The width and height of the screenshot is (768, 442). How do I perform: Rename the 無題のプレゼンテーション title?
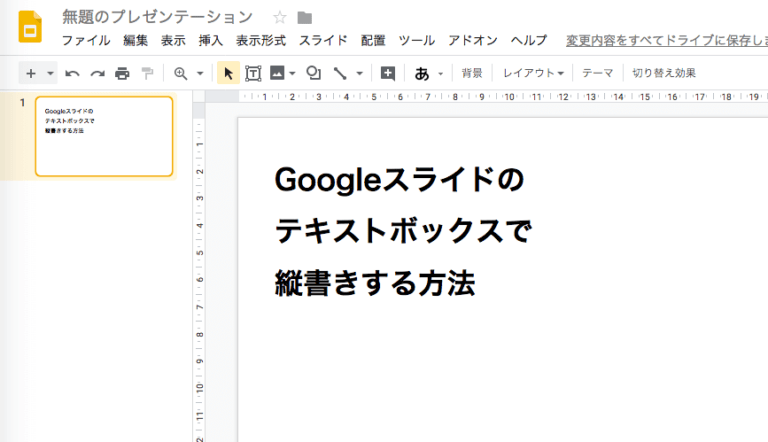tap(157, 17)
